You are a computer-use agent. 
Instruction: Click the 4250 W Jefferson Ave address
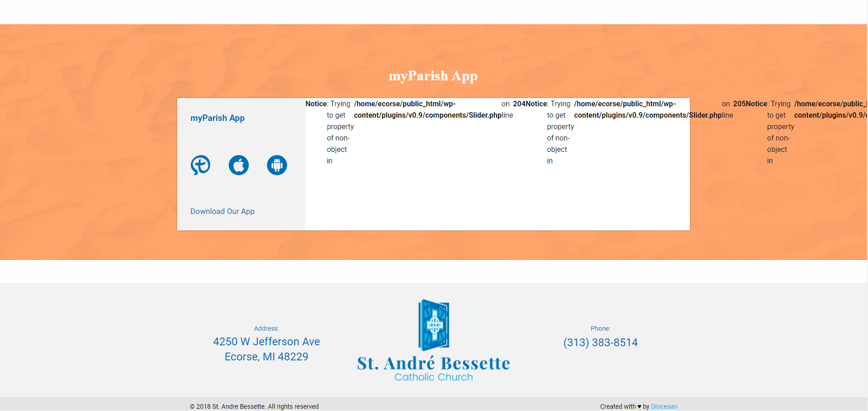267,342
